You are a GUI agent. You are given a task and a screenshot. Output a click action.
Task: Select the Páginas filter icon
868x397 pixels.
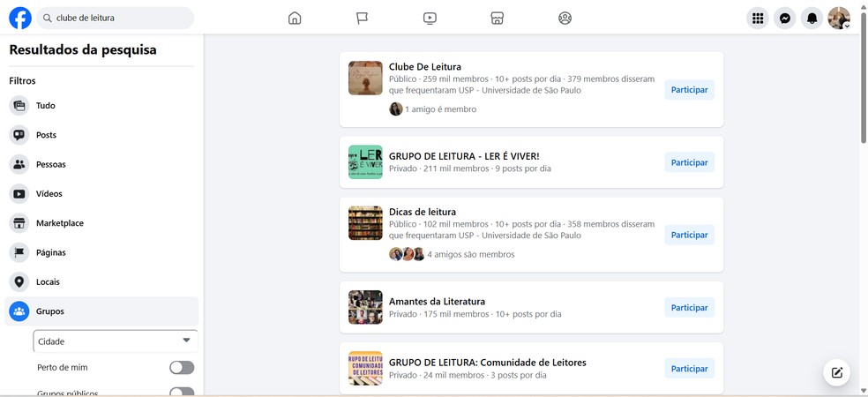pos(19,252)
